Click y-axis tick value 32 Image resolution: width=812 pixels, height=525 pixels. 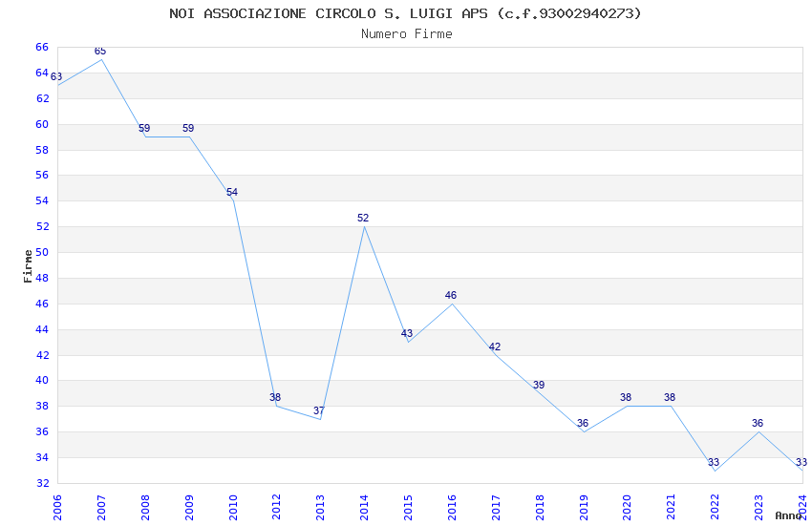(42, 483)
